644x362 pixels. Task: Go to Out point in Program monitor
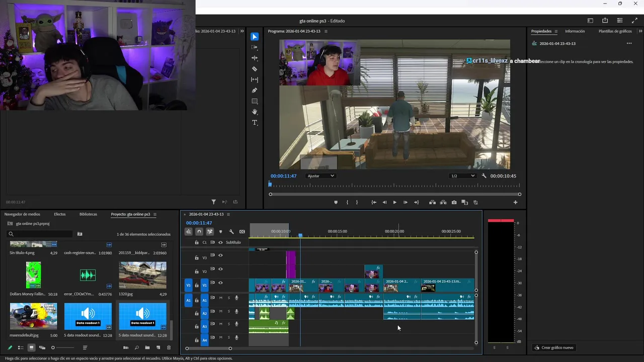click(416, 202)
